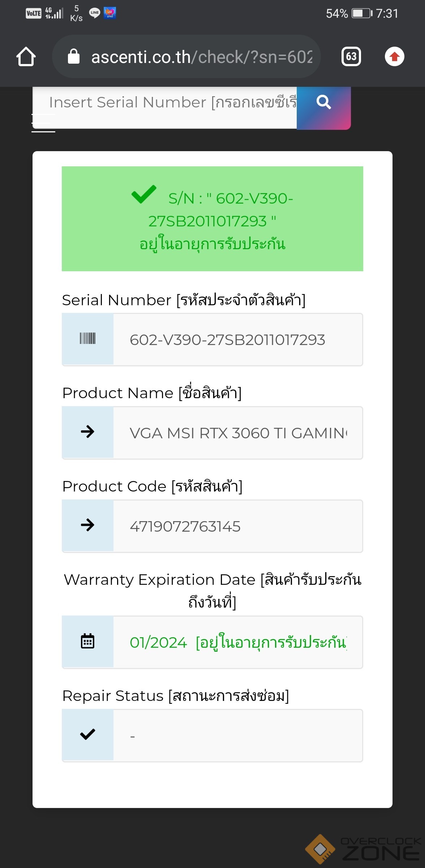The height and width of the screenshot is (868, 425).
Task: Tap the VGA MSI RTX 3060 product name field
Action: (x=237, y=433)
